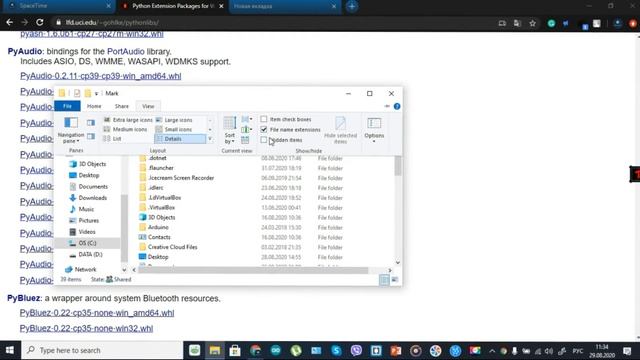Click Properties icon in Explorer title bar
The height and width of the screenshot is (360, 640).
click(x=77, y=93)
